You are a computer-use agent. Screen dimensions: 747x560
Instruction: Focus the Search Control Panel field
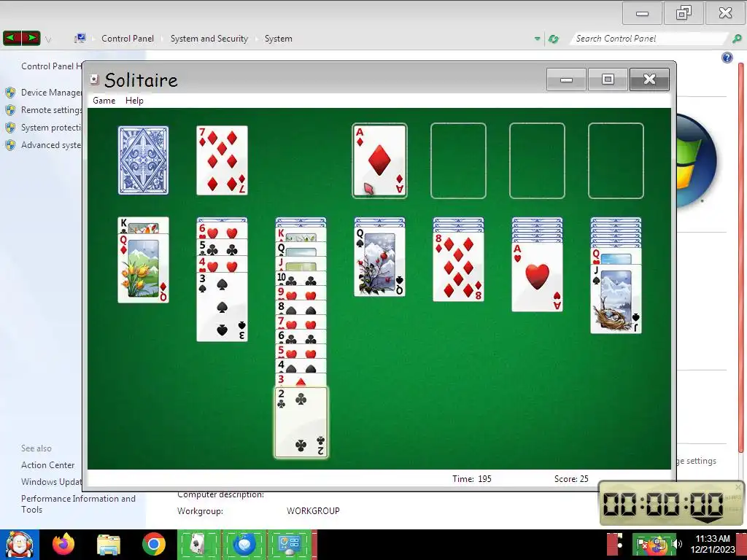(648, 39)
